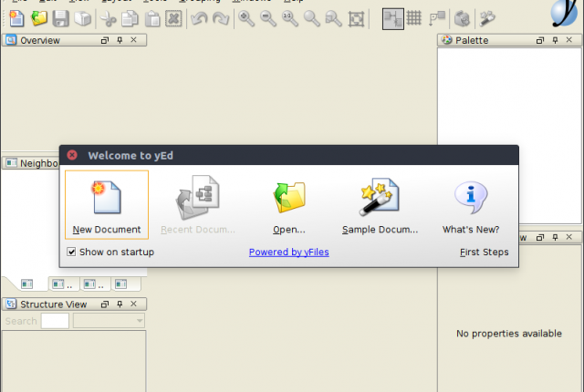The height and width of the screenshot is (392, 584).
Task: Click the Structure View search field
Action: [55, 321]
